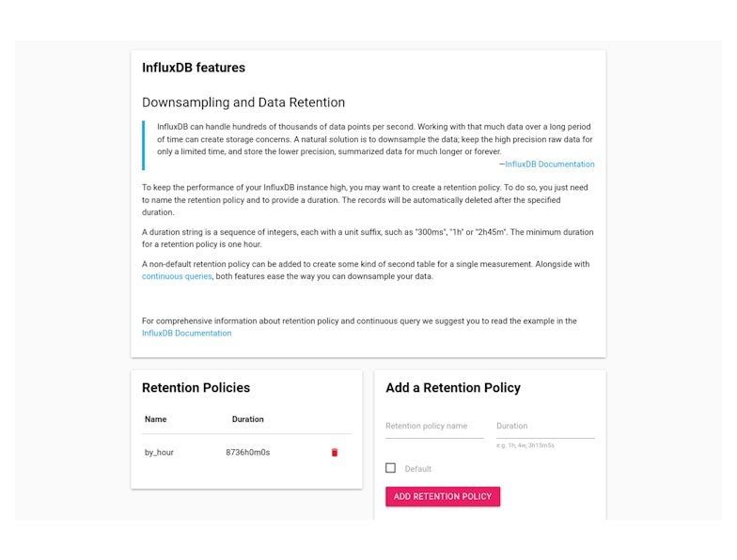737x560 pixels.
Task: Click the Retention Policies card title
Action: [x=196, y=387]
